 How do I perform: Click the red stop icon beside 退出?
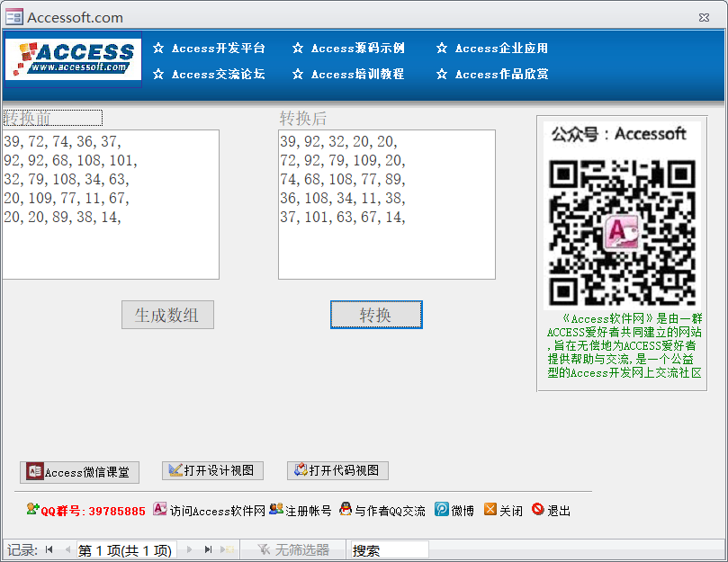[x=537, y=509]
